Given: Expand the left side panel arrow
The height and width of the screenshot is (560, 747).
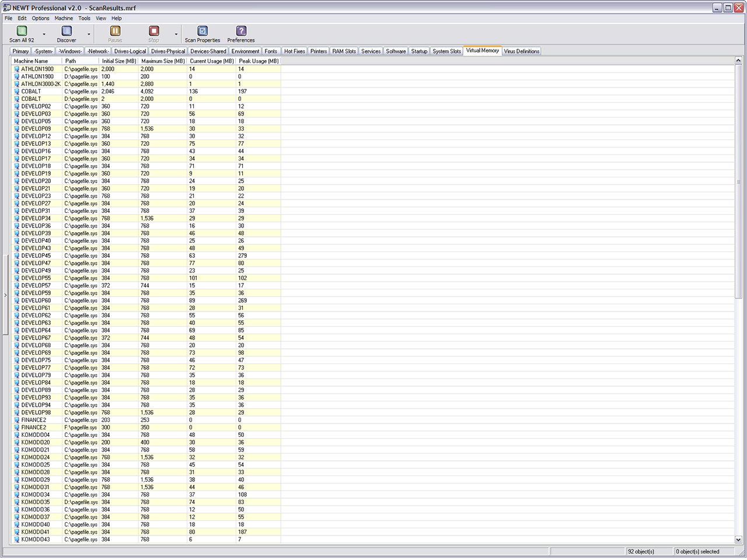Looking at the screenshot, I should coord(5,295).
